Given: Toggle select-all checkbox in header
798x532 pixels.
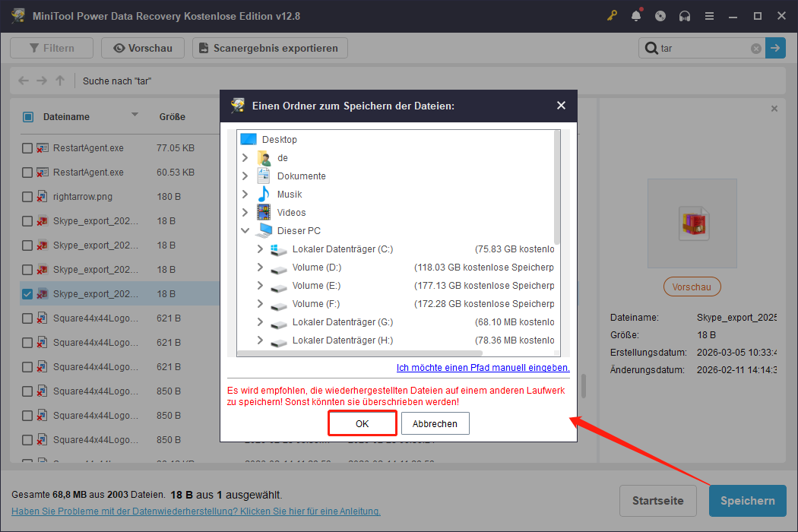Looking at the screenshot, I should [28, 117].
